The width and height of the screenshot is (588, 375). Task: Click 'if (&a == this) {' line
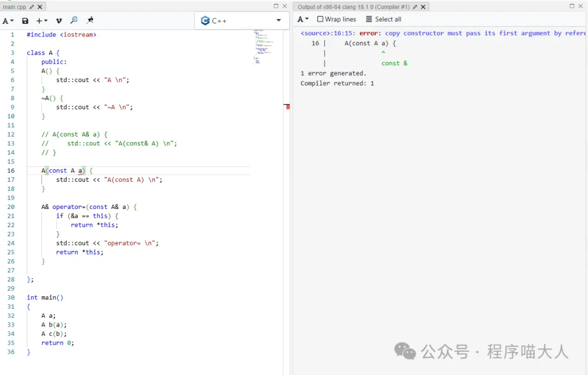tap(87, 216)
